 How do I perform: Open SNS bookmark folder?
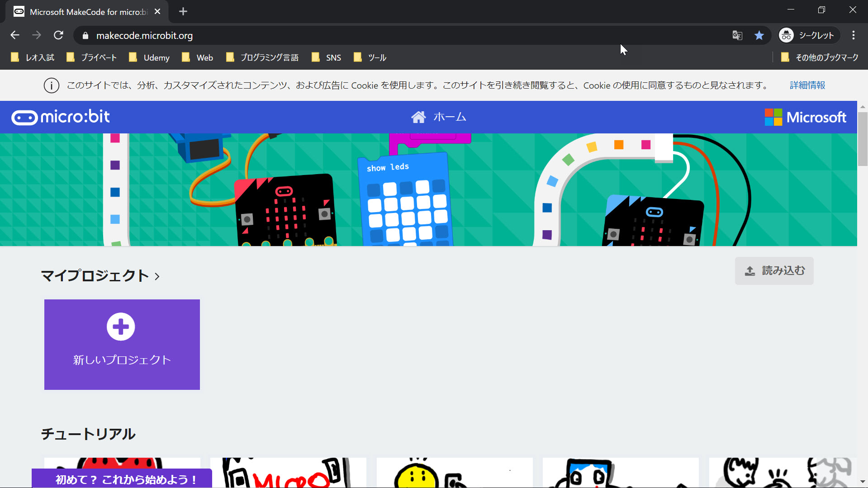pos(327,57)
